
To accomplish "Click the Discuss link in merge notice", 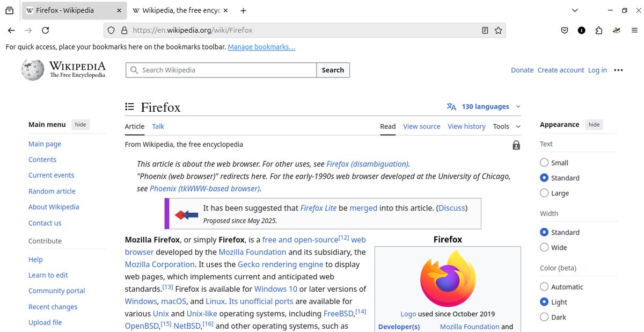I will point(453,208).
